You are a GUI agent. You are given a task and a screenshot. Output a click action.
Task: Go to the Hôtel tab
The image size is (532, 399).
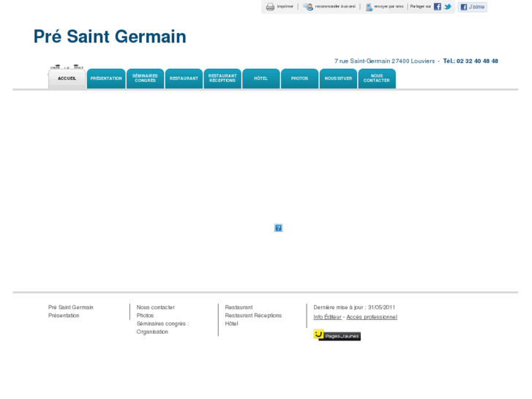(x=261, y=79)
